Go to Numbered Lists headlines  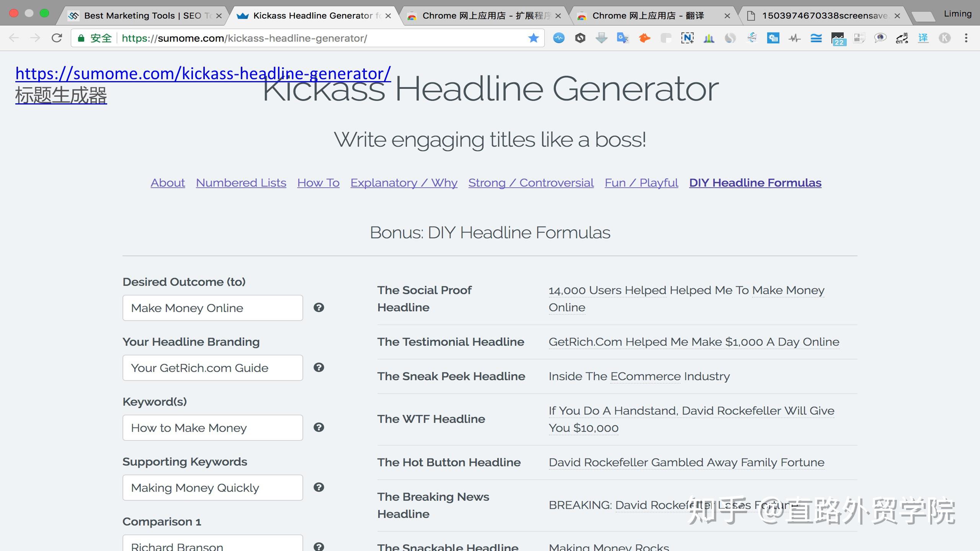pos(241,183)
